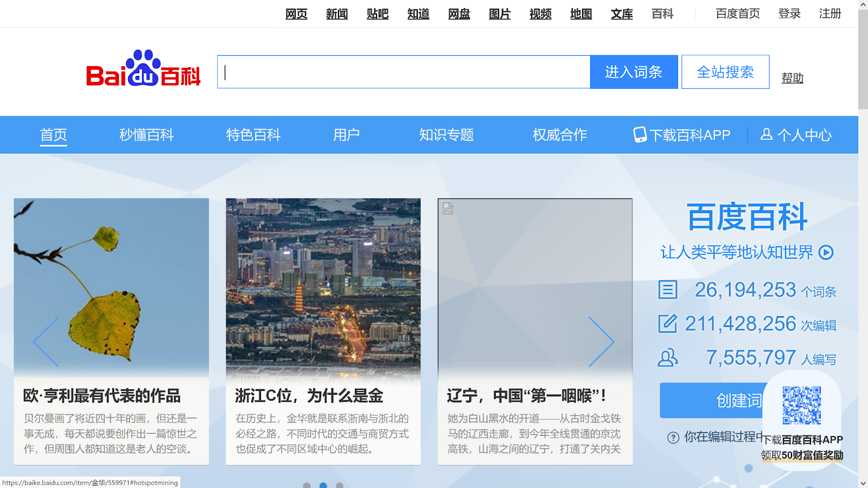This screenshot has height=488, width=868.
Task: Click the scrollbar up arrow
Action: [x=863, y=4]
